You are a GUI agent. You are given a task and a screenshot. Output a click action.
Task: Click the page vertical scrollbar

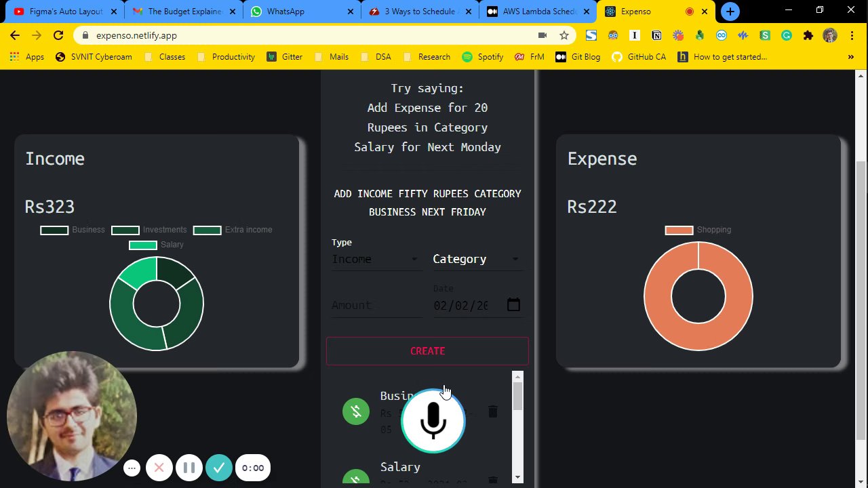point(861,301)
